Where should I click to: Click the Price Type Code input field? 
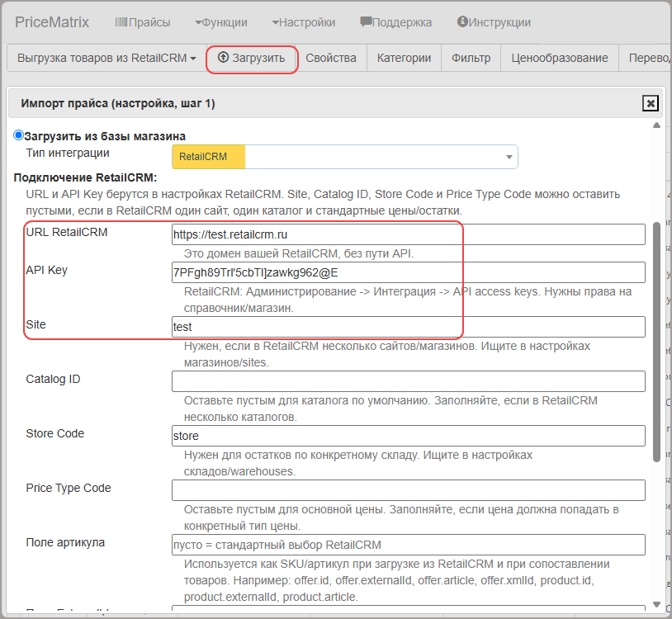[x=408, y=490]
